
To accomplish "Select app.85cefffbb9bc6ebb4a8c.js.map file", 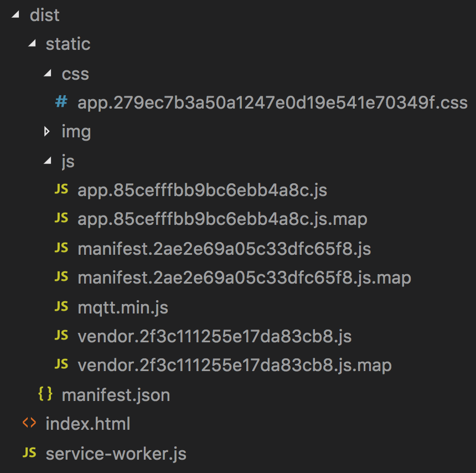I will 221,218.
